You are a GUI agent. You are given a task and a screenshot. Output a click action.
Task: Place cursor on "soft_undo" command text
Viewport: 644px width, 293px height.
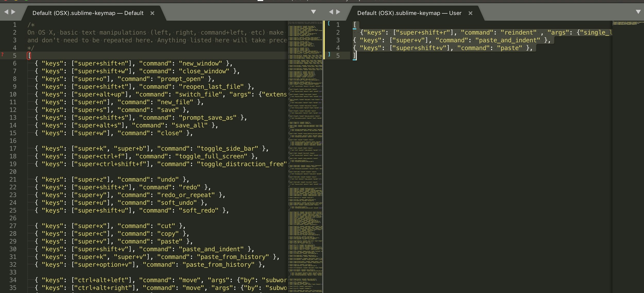(177, 203)
